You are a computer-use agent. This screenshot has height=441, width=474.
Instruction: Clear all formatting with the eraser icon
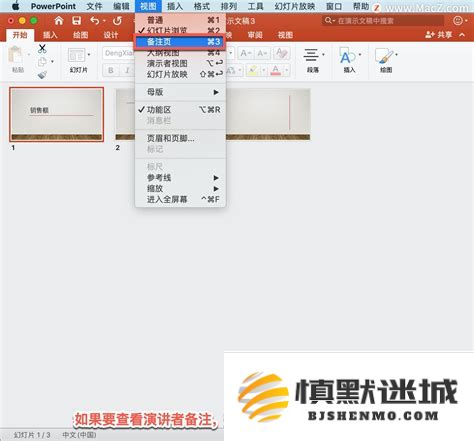point(281,53)
